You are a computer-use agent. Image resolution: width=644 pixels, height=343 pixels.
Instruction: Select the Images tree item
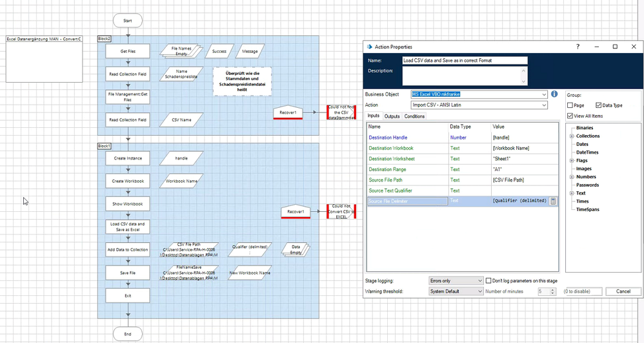click(583, 169)
